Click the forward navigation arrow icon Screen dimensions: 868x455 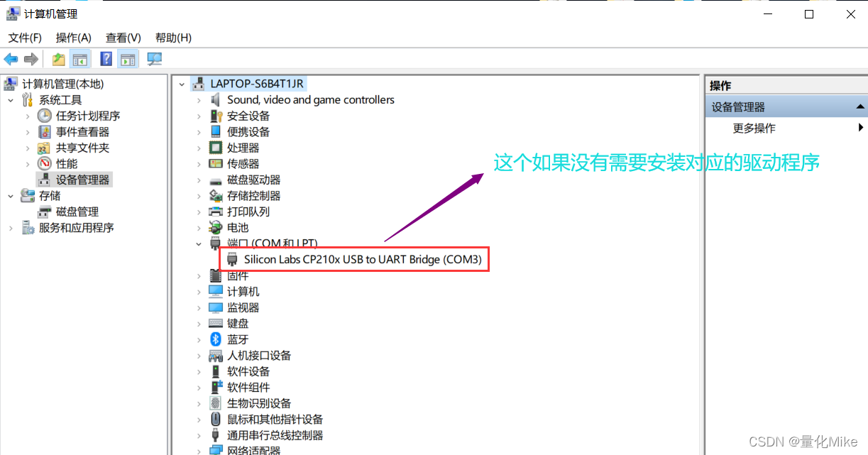click(31, 59)
